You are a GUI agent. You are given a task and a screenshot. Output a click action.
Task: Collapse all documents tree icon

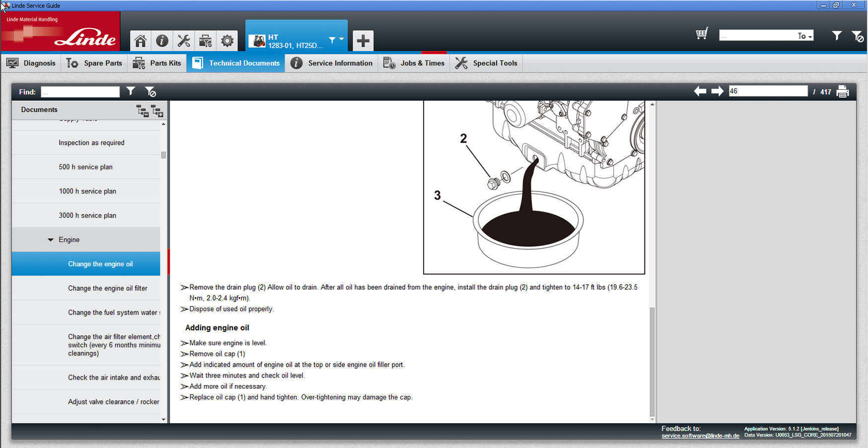[143, 111]
